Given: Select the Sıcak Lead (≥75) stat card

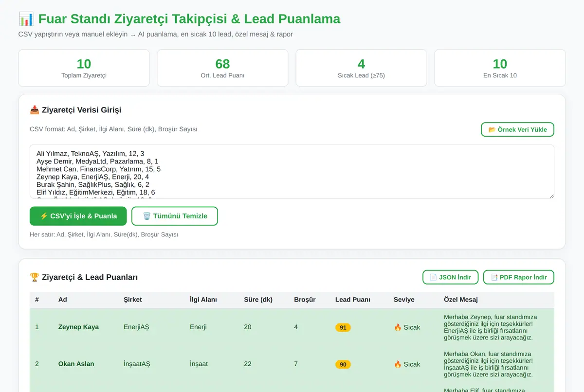Looking at the screenshot, I should [361, 68].
